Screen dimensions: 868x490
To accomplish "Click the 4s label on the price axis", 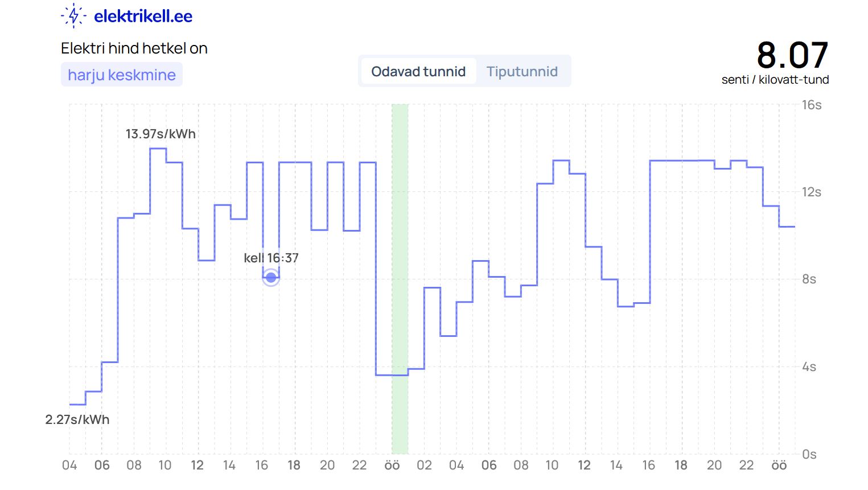I will [x=809, y=367].
